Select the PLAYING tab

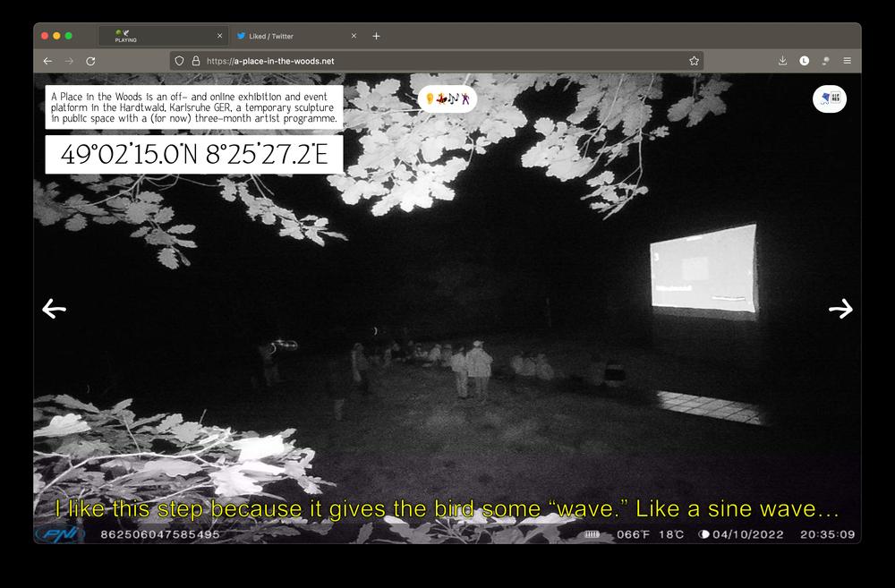pyautogui.click(x=163, y=36)
